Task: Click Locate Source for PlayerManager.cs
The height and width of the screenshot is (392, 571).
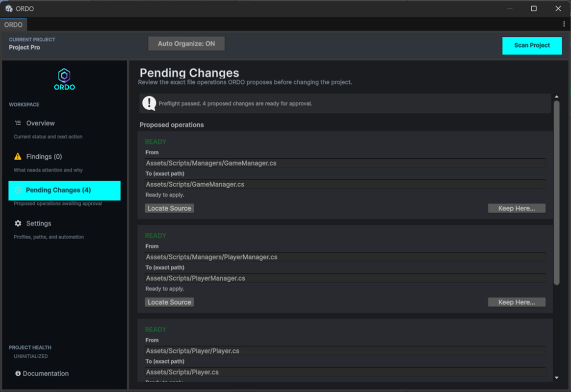Action: point(169,302)
